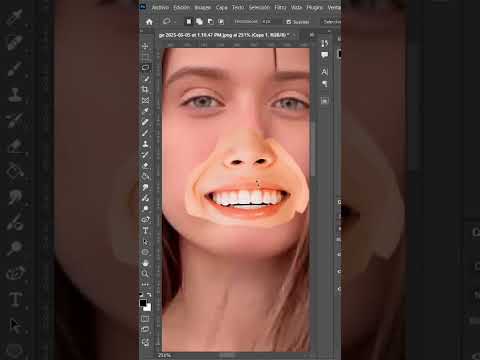
Task: Open the History panel icon
Action: [x=325, y=44]
